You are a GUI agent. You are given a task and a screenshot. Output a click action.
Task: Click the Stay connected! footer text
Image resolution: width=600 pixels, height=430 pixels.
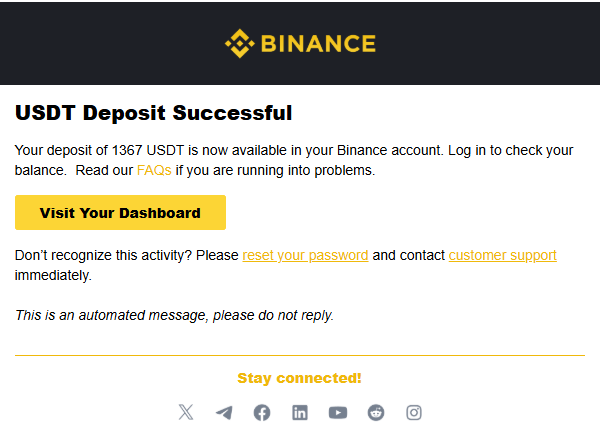pyautogui.click(x=299, y=378)
